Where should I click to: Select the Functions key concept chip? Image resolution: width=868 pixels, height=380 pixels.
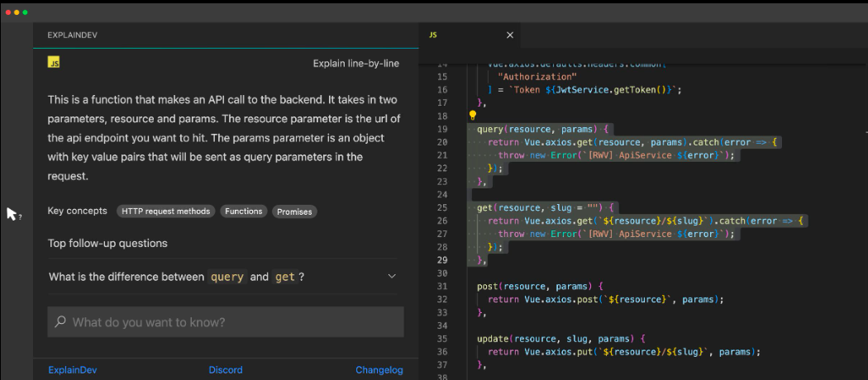(243, 211)
